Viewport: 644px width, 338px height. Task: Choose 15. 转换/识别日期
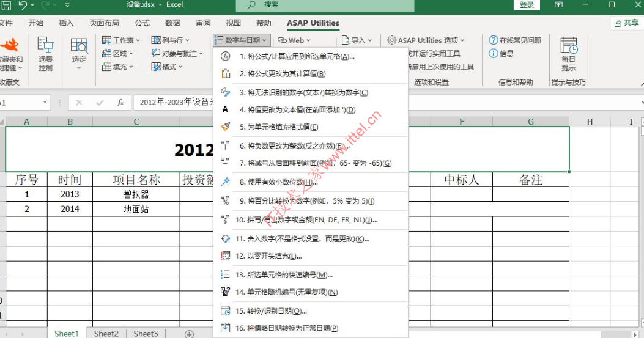point(311,311)
